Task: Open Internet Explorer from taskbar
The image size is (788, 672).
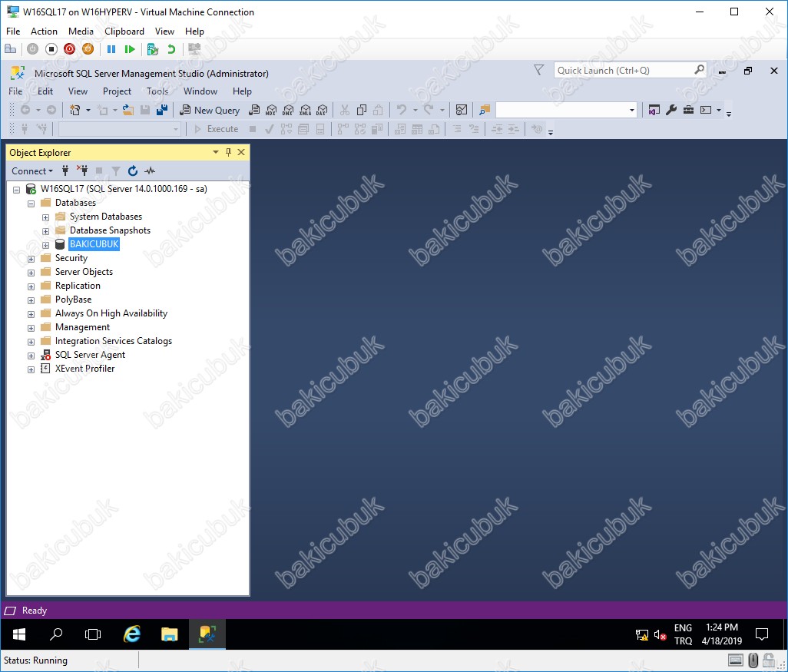Action: tap(132, 634)
